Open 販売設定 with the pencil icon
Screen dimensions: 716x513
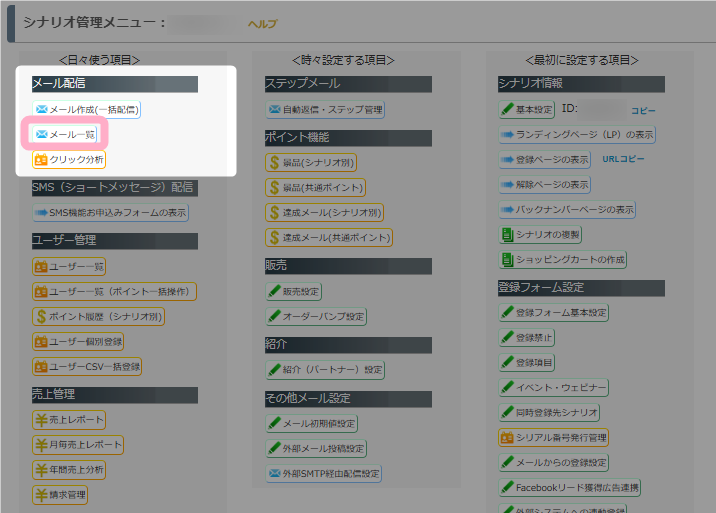tap(294, 292)
